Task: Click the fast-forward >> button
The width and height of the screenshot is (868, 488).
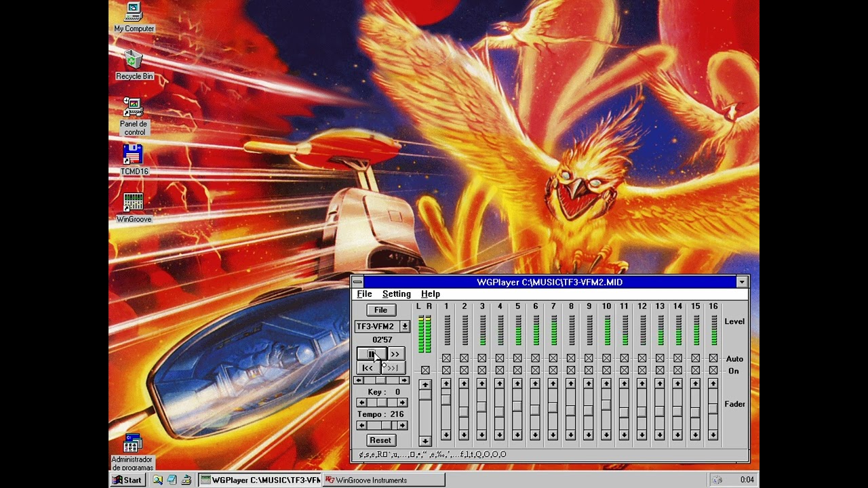Action: point(396,354)
